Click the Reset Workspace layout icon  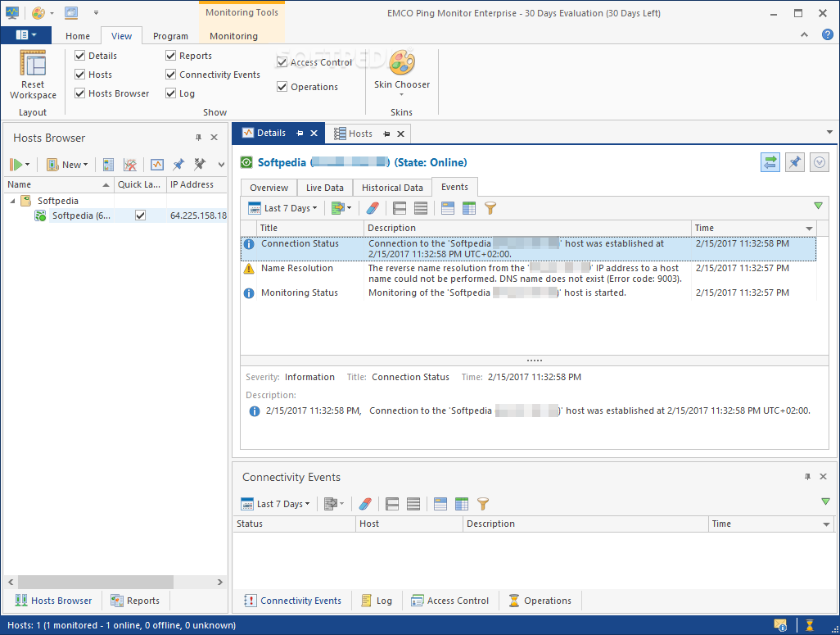point(33,63)
